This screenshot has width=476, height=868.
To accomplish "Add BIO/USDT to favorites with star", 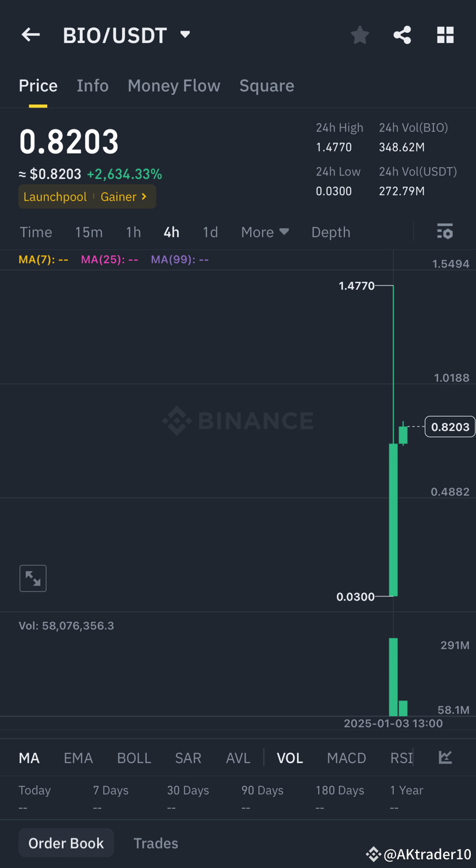I will [x=360, y=35].
